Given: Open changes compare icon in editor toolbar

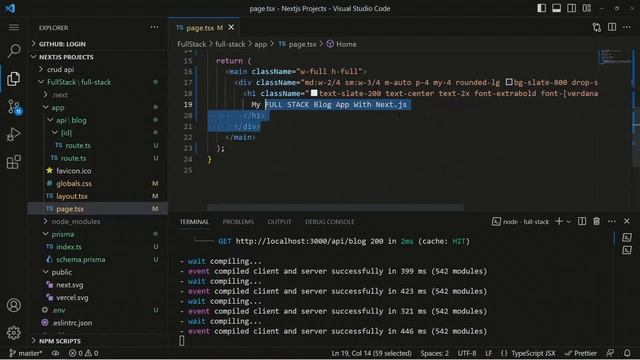Looking at the screenshot, I should click(x=597, y=27).
